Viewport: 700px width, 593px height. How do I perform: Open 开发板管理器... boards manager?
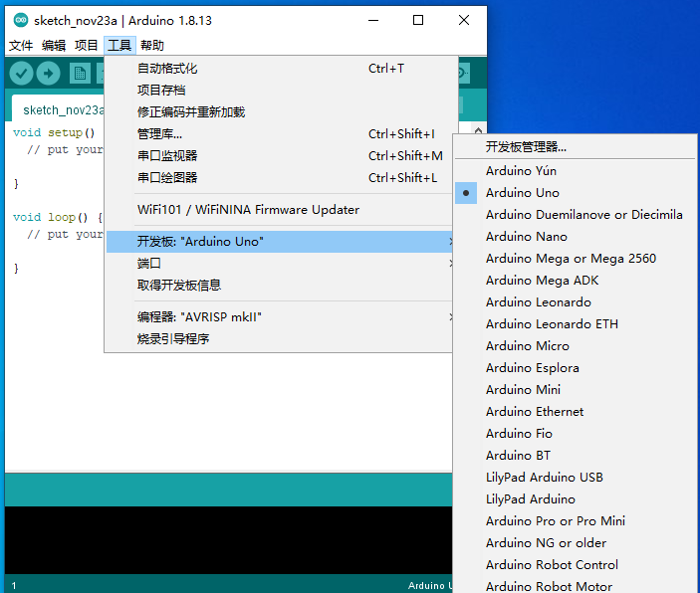[575, 147]
